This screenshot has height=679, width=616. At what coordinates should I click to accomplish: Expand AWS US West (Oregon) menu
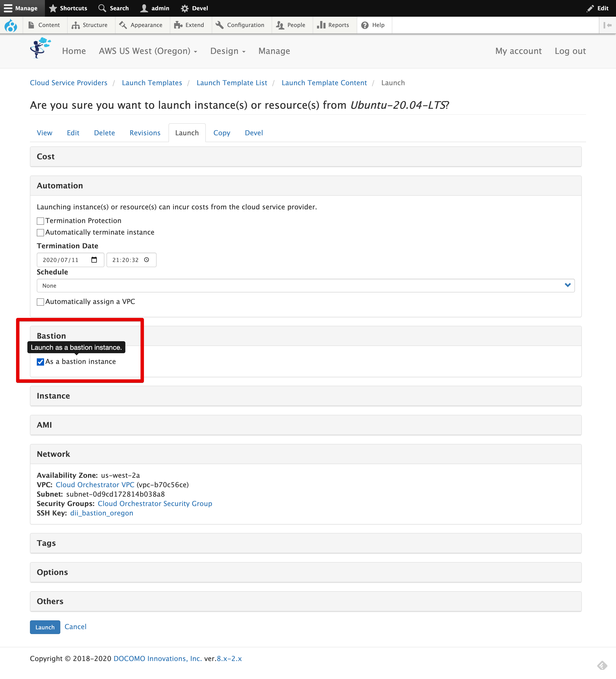click(x=148, y=51)
